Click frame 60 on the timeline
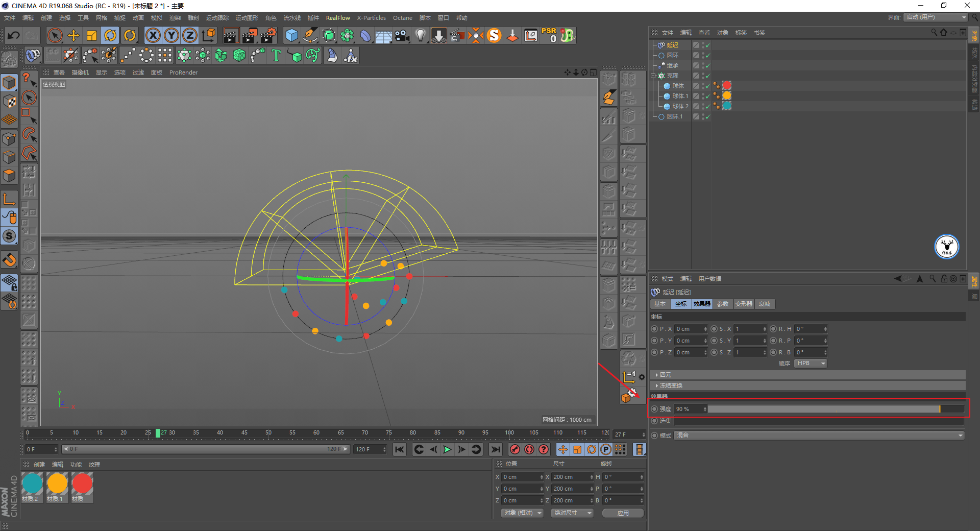The image size is (980, 531). (316, 433)
